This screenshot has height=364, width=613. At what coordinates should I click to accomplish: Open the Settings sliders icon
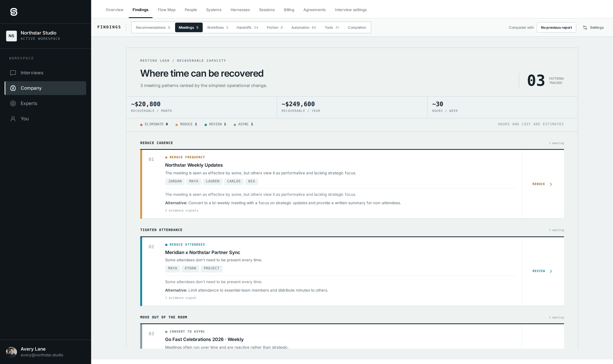[585, 27]
